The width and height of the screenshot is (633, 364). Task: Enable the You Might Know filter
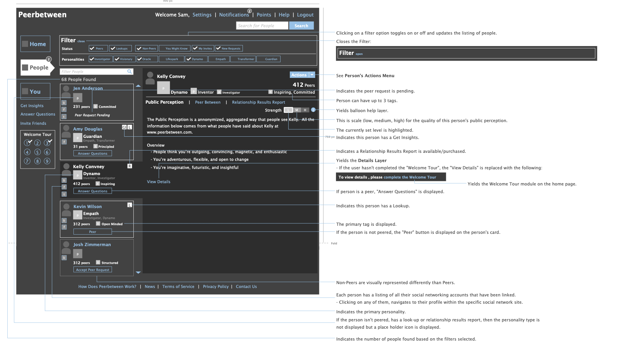pyautogui.click(x=175, y=48)
